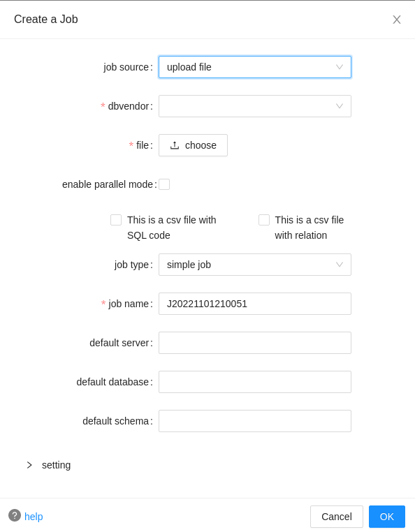Enable parallel mode checkbox
This screenshot has height=532, width=415.
click(x=164, y=184)
